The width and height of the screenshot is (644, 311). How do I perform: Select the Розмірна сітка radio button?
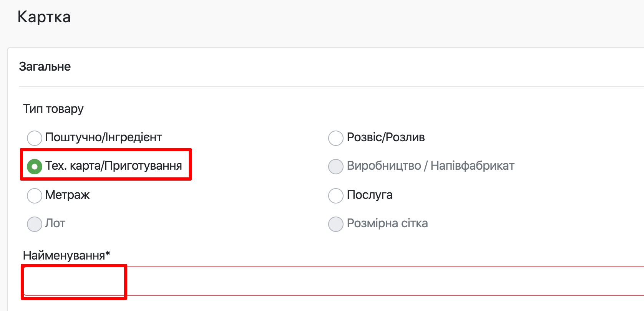click(x=335, y=224)
